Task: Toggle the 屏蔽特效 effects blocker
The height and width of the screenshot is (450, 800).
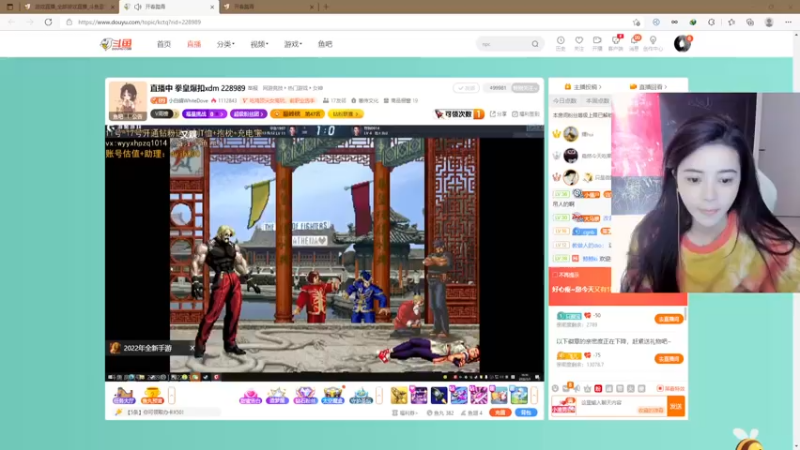Action: 670,389
